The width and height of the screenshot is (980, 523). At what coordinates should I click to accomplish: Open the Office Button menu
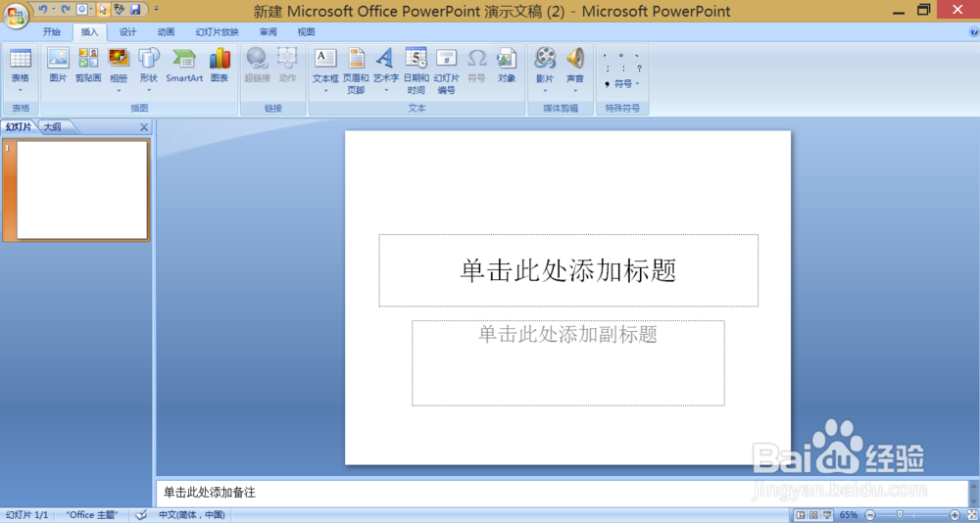(x=15, y=15)
